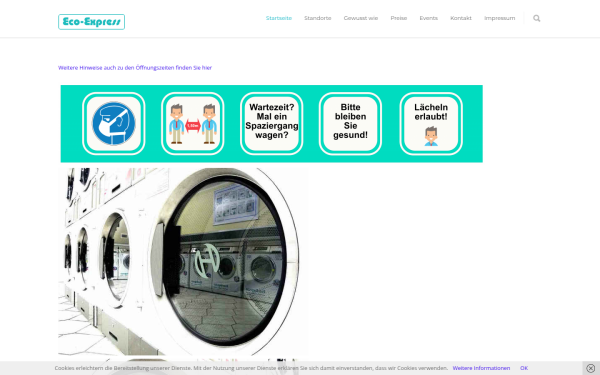The height and width of the screenshot is (375, 600).
Task: Click the Lächeln erlaubt smiley tile
Action: click(431, 124)
